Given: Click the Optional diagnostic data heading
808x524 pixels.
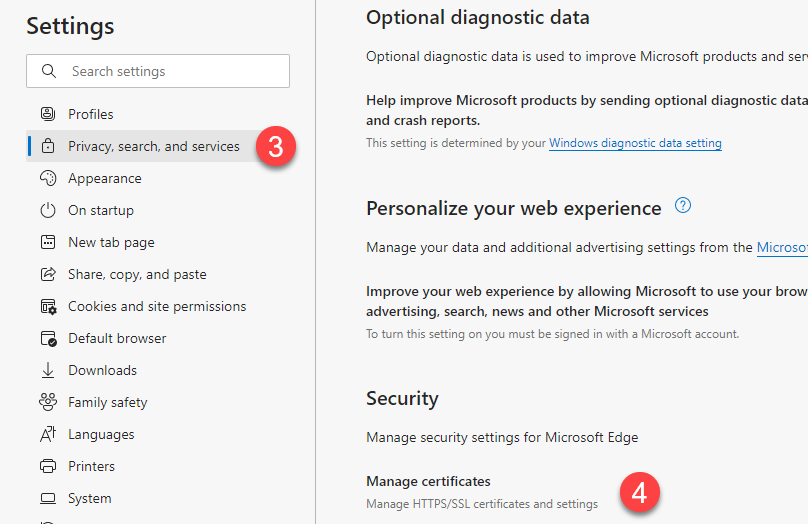Looking at the screenshot, I should point(478,18).
